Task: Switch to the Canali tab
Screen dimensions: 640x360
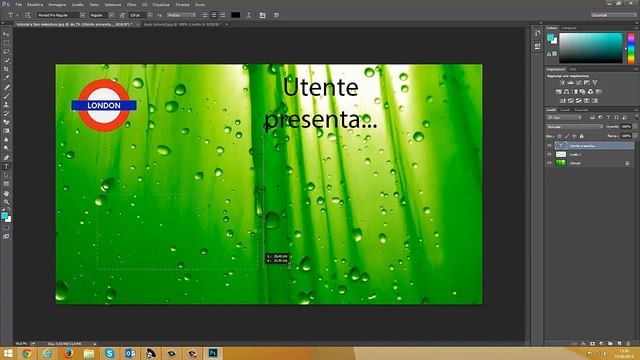Action: tap(564, 109)
